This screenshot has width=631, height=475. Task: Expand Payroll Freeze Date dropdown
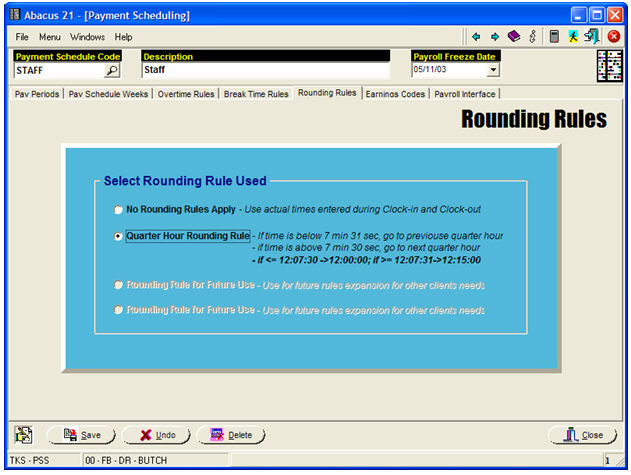(x=492, y=71)
